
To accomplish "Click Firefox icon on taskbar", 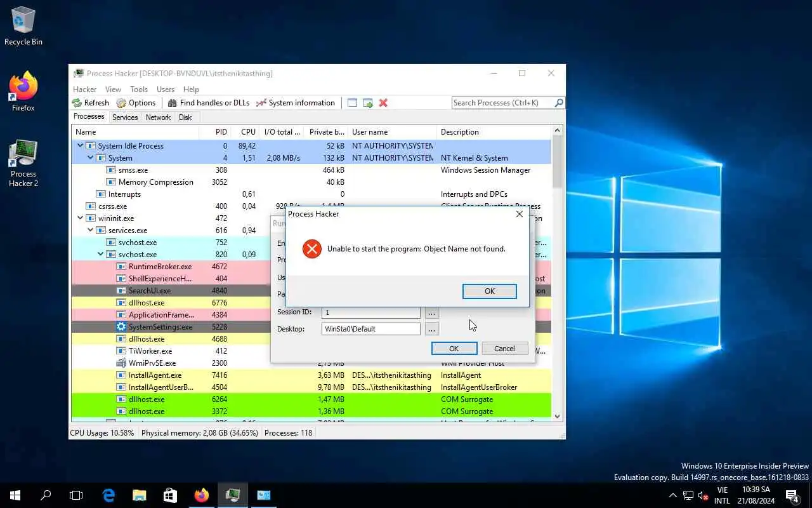I will [201, 495].
